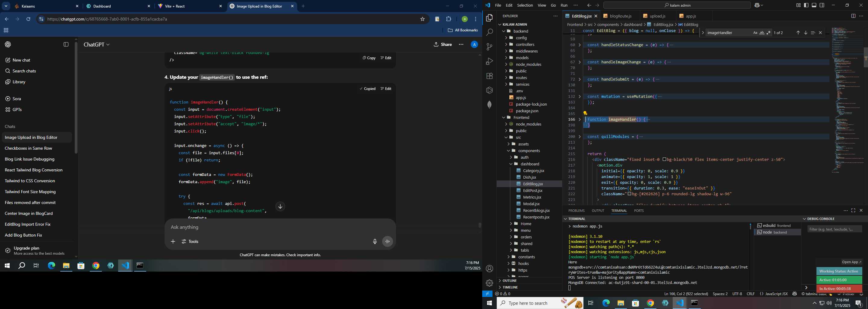Start dictation with microphone icon
Viewport: 868px width, 309px height.
tap(375, 241)
